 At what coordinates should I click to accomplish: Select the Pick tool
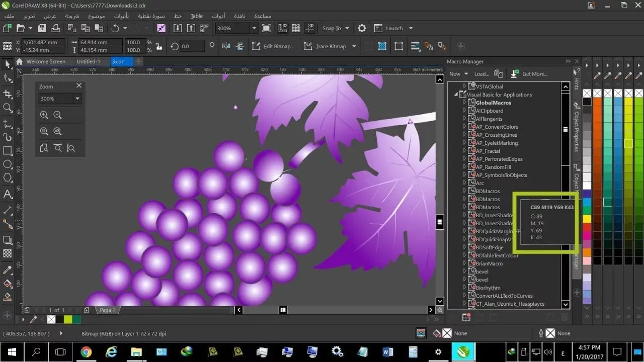click(x=7, y=64)
